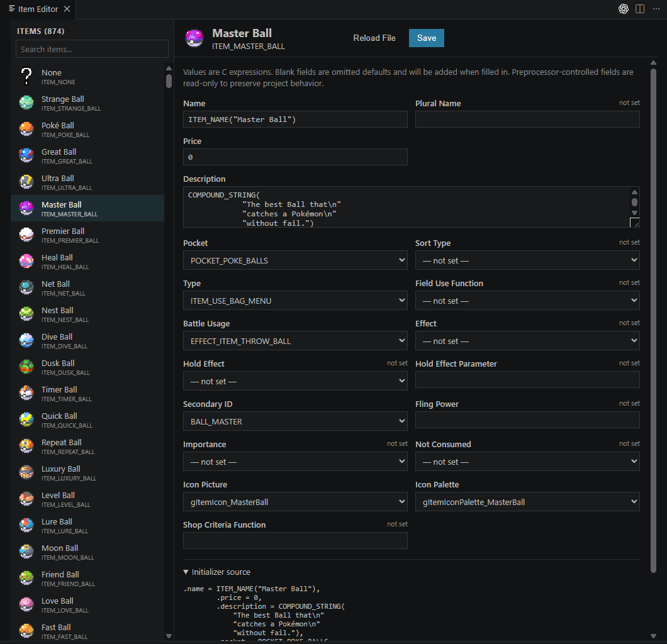Click the Strange Ball icon in list
Screen dimensions: 667x644
click(x=26, y=103)
